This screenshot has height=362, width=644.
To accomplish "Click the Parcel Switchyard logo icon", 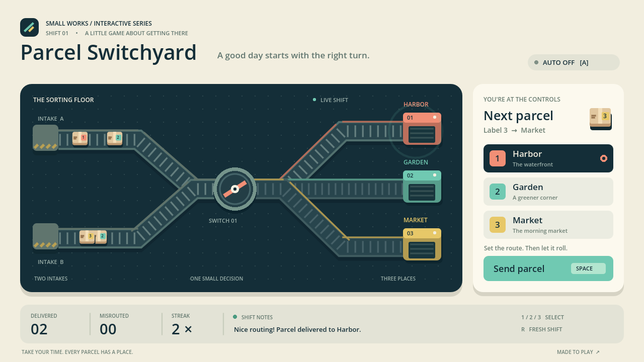I will tap(29, 27).
